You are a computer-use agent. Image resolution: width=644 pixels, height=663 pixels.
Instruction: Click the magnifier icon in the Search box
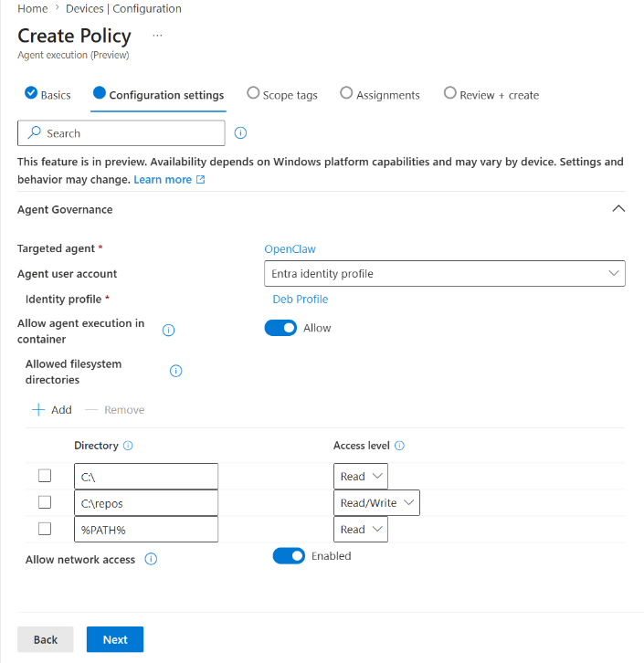coord(34,132)
